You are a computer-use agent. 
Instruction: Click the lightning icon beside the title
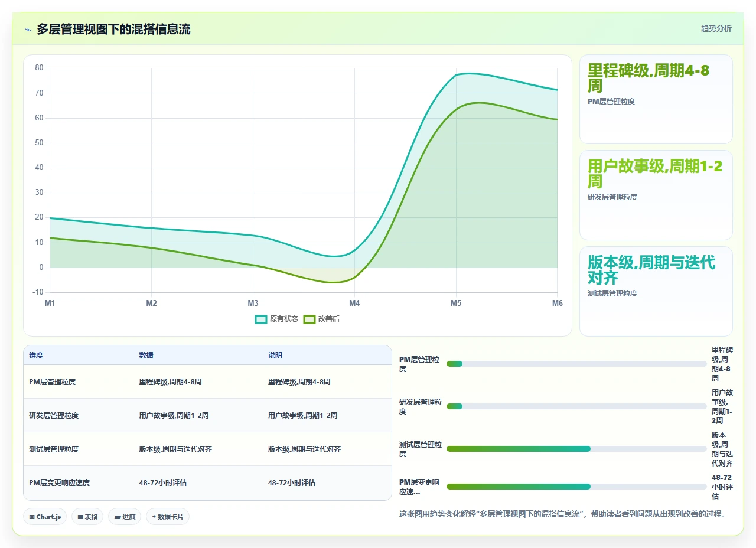tap(28, 29)
